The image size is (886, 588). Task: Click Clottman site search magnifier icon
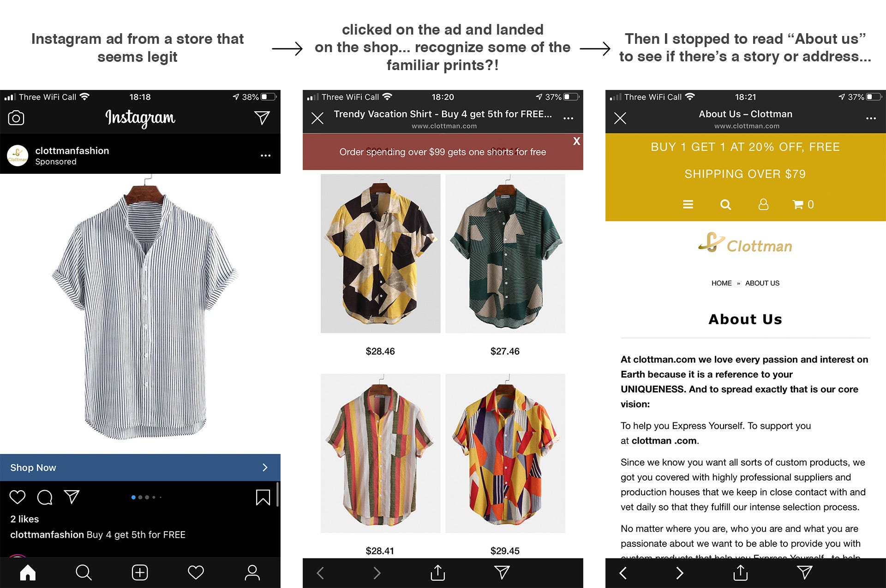[725, 204]
